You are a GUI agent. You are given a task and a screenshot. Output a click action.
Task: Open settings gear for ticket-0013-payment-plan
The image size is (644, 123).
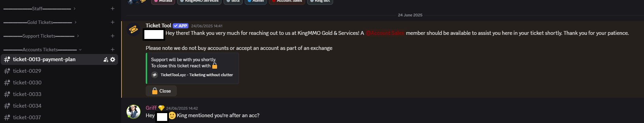[x=113, y=59]
